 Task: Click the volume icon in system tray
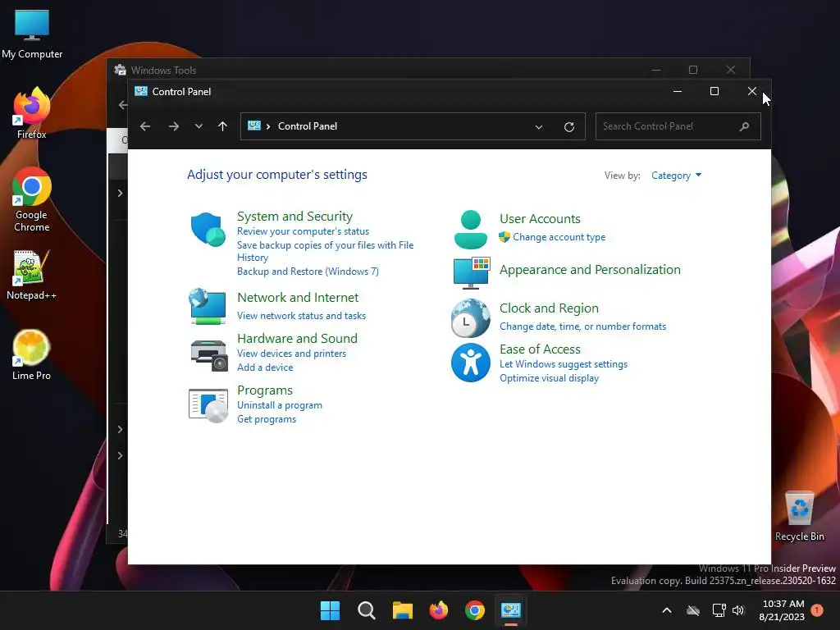tap(738, 610)
